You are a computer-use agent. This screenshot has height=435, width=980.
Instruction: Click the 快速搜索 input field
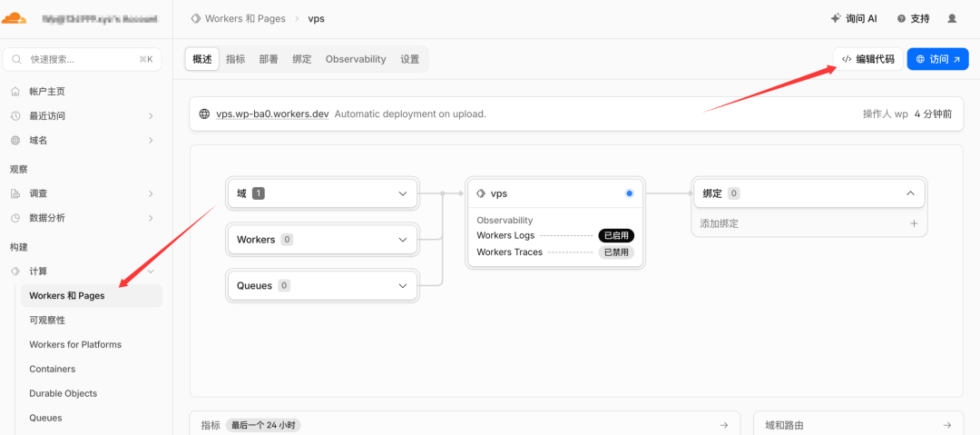click(x=82, y=59)
